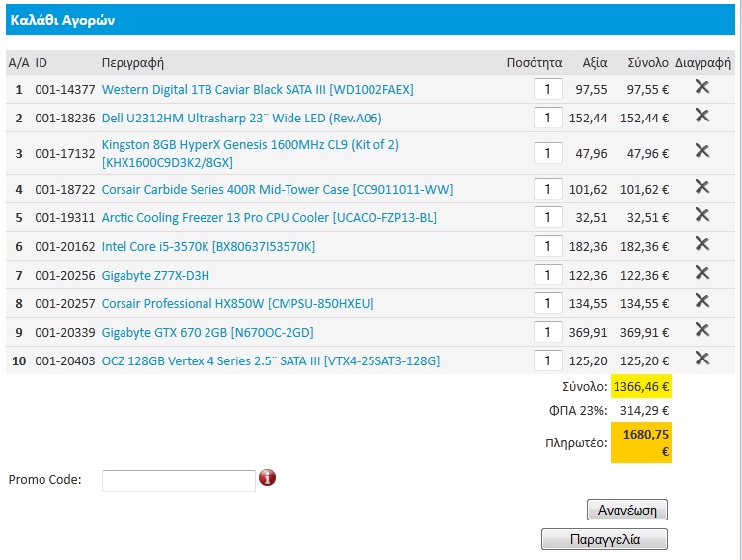
Task: Click the ΦΠΑ 23% amount 314,29 €
Action: [x=644, y=411]
